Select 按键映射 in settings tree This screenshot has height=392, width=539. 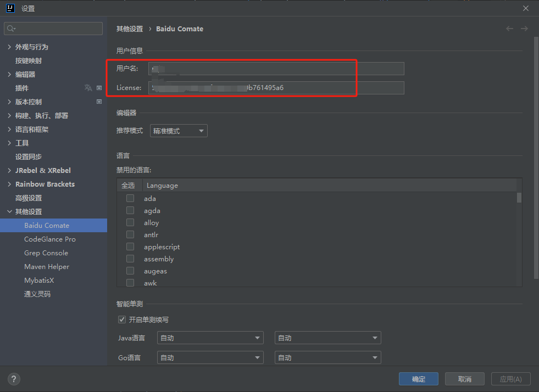tap(29, 61)
